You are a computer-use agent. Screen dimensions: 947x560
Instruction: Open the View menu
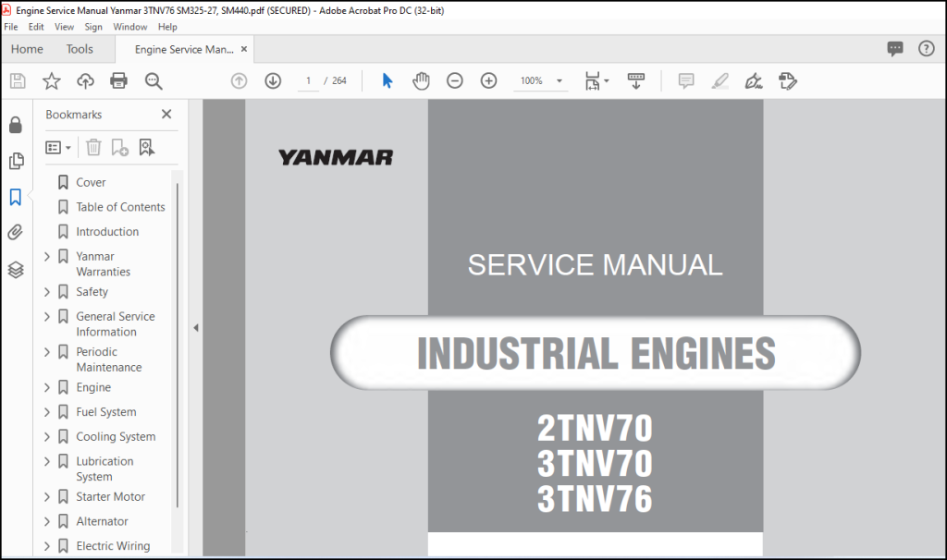point(64,27)
